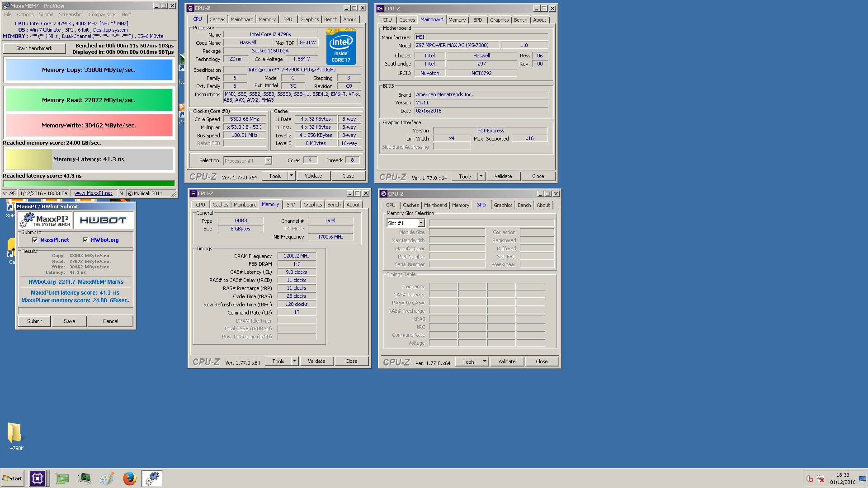Select the MaxxMEM gears taskbar icon
This screenshot has height=488, width=868.
click(x=152, y=478)
